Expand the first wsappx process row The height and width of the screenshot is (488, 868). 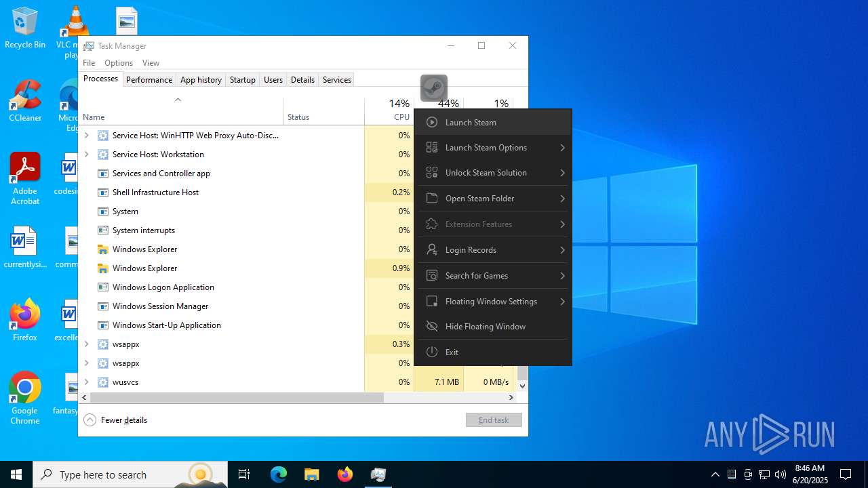pyautogui.click(x=86, y=344)
